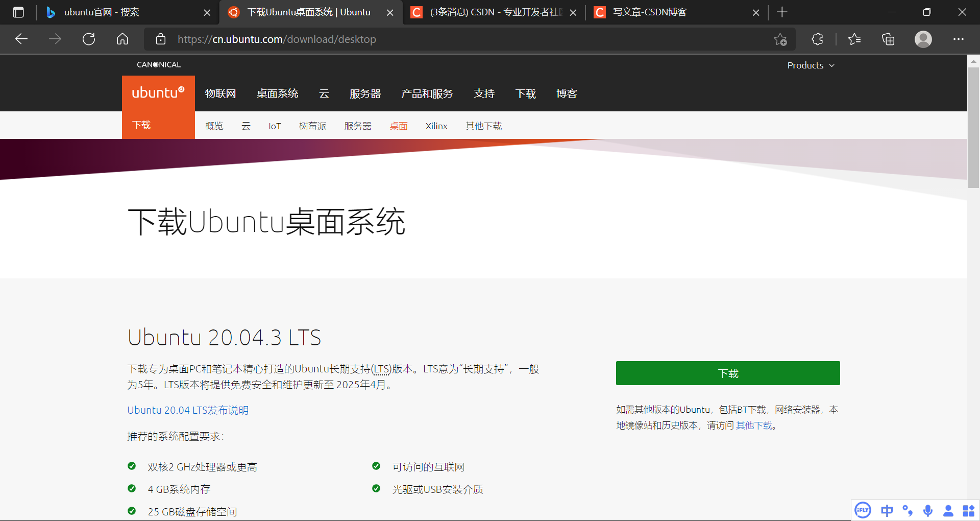Click the iFLY input method logo icon
980x521 pixels.
coord(863,510)
